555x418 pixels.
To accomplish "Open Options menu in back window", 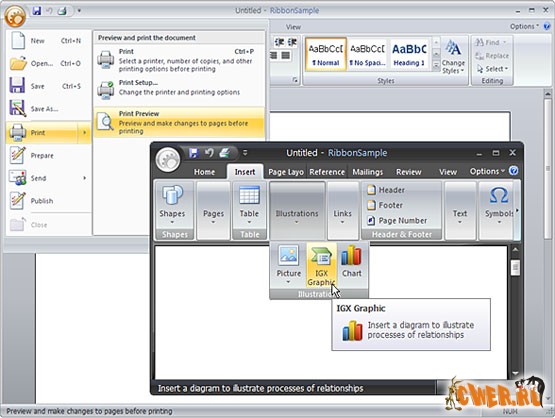I will pos(524,27).
